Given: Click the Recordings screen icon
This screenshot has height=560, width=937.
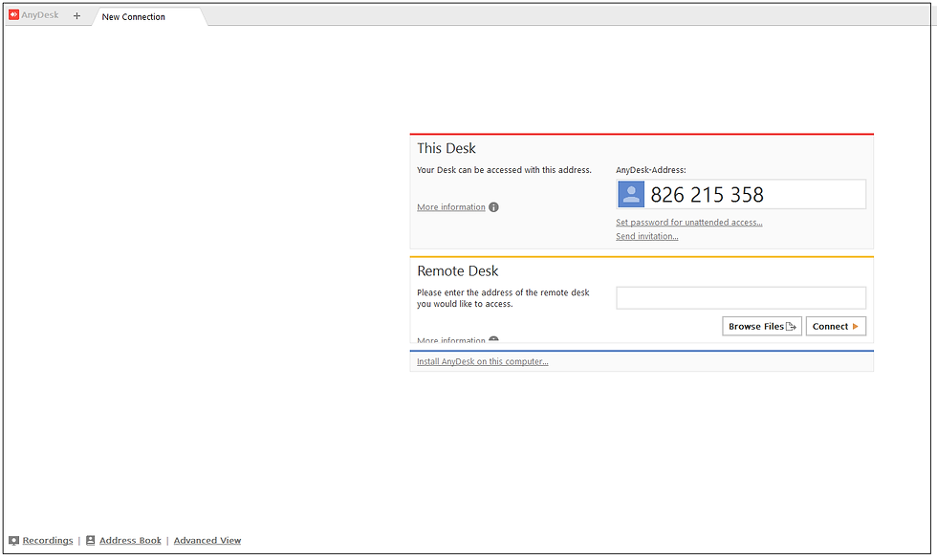Looking at the screenshot, I should 13,540.
